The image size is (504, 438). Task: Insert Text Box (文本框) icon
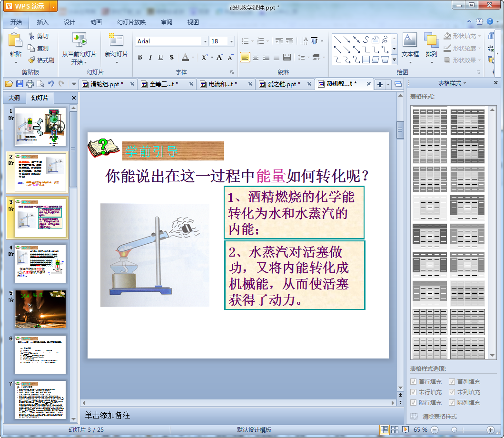410,40
